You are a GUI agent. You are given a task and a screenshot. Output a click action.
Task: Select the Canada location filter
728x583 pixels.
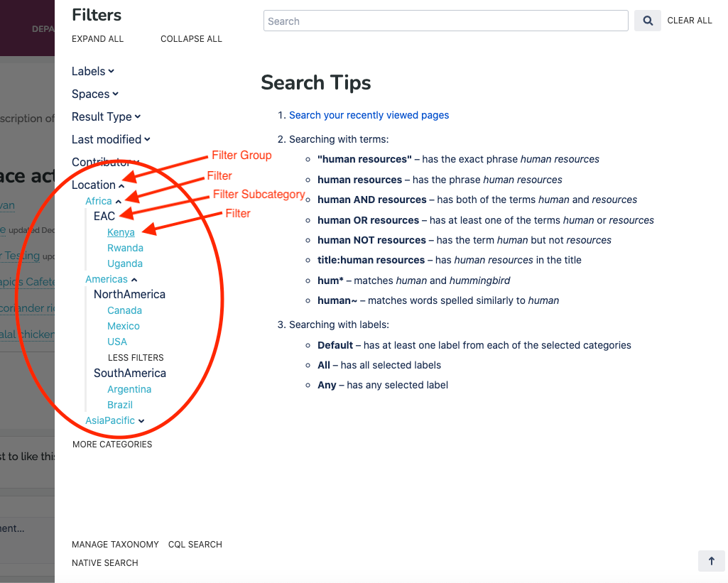pyautogui.click(x=124, y=310)
